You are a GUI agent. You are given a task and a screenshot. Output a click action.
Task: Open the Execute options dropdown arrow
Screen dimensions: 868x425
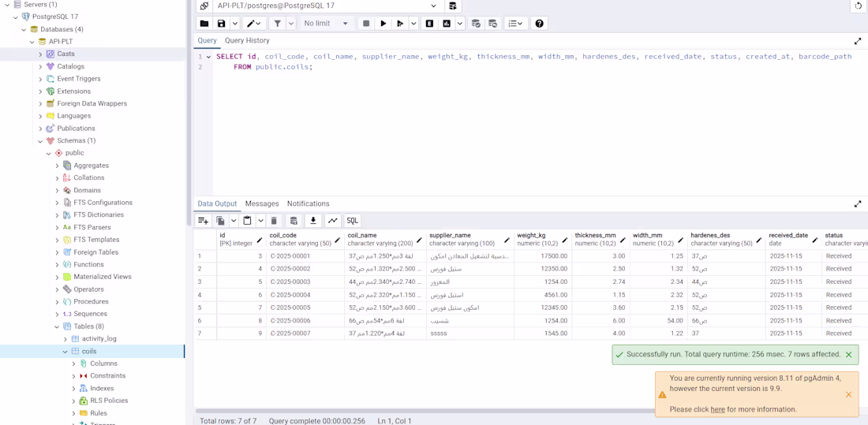413,23
